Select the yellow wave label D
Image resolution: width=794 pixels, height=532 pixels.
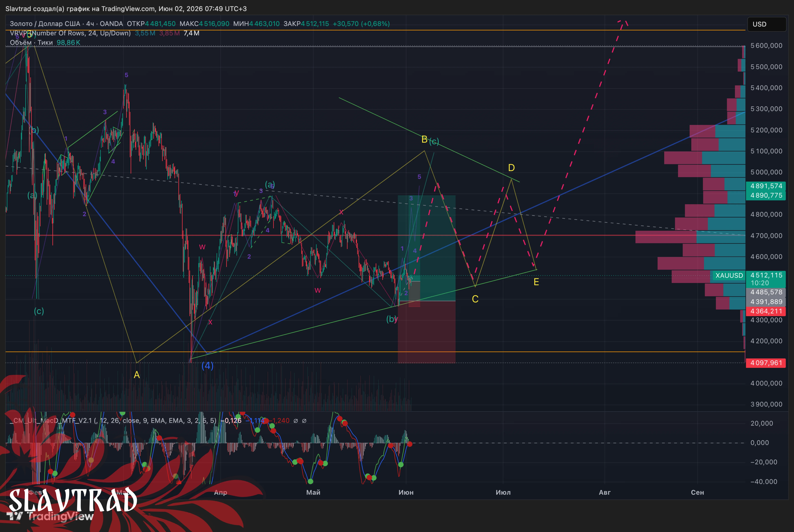pyautogui.click(x=511, y=168)
